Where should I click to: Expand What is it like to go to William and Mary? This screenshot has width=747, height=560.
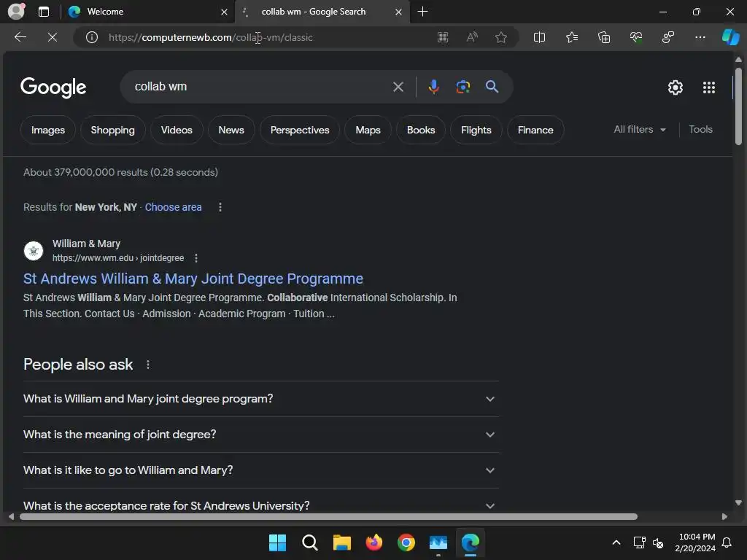pos(260,470)
